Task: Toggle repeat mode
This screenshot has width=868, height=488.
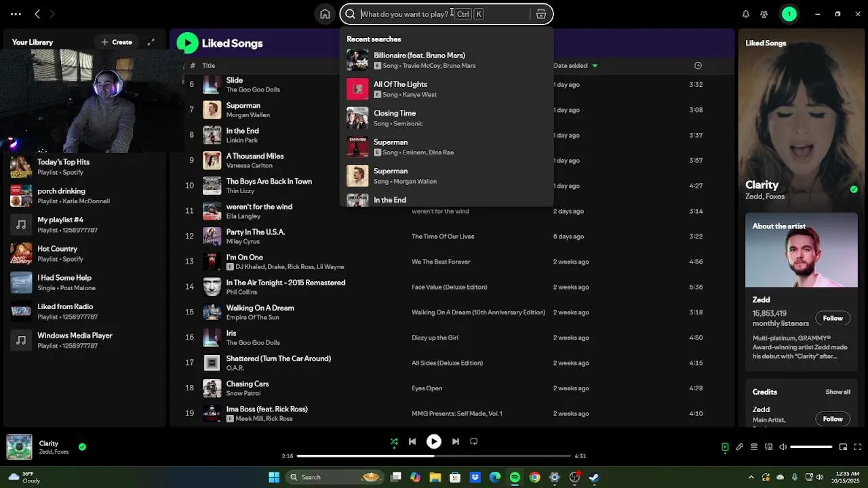Action: [x=474, y=441]
